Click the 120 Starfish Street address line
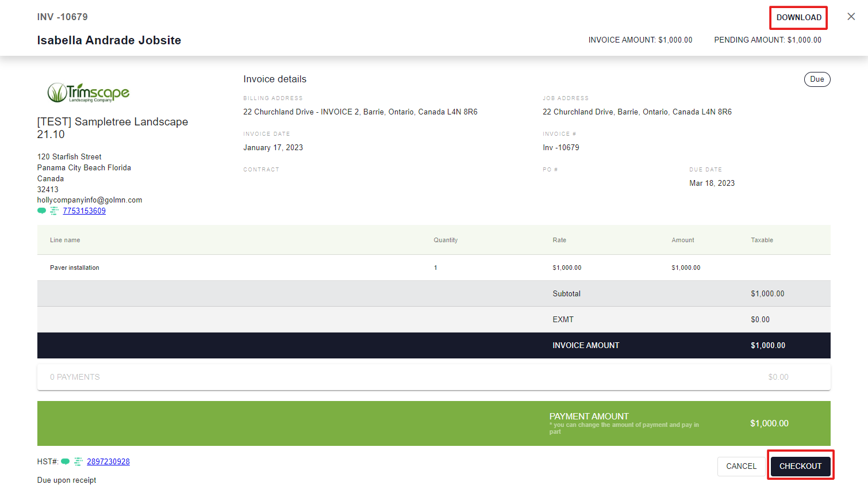 click(69, 156)
